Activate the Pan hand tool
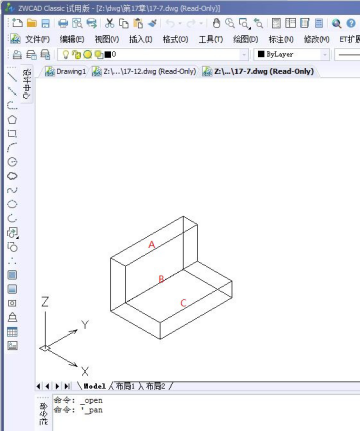This screenshot has width=361, height=431. tap(216, 23)
